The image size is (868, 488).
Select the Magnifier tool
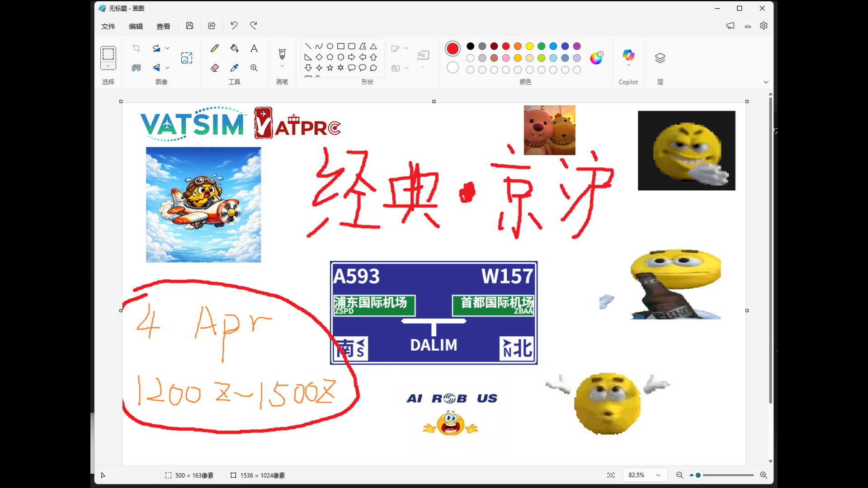pos(254,68)
